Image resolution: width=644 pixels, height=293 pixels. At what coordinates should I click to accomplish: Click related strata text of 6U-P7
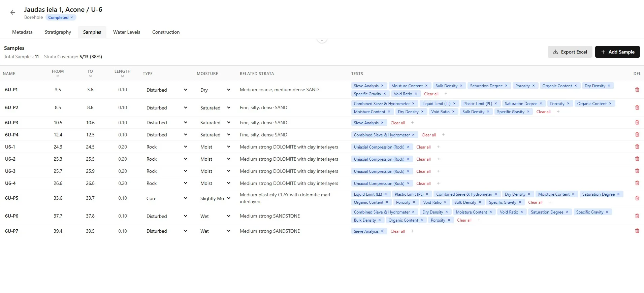coord(270,231)
